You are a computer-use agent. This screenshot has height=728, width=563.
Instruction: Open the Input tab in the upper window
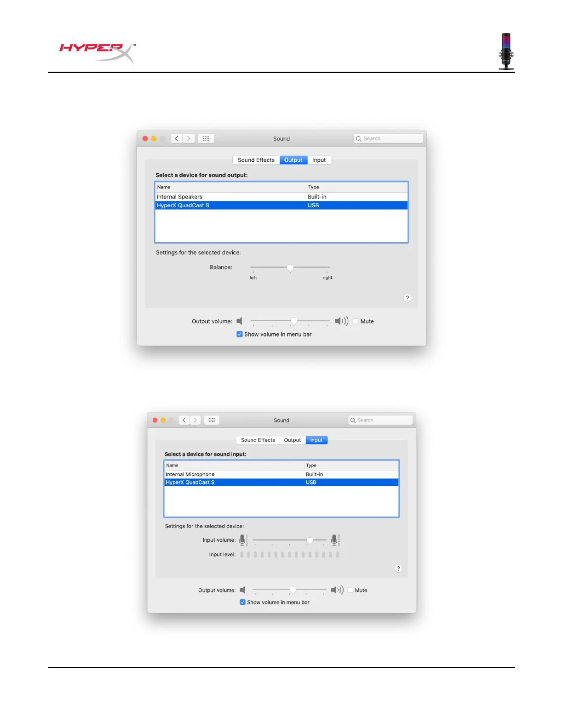pos(319,160)
